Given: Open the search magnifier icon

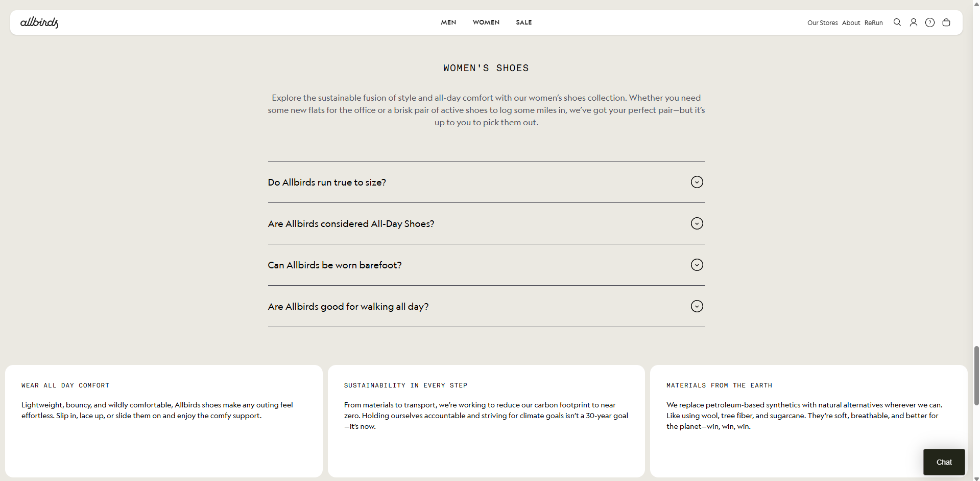Looking at the screenshot, I should coord(897,22).
